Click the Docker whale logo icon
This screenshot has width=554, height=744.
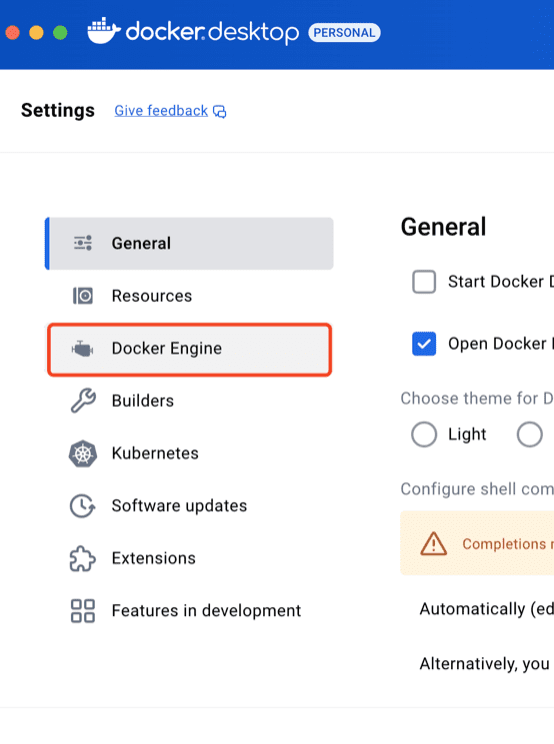(103, 31)
